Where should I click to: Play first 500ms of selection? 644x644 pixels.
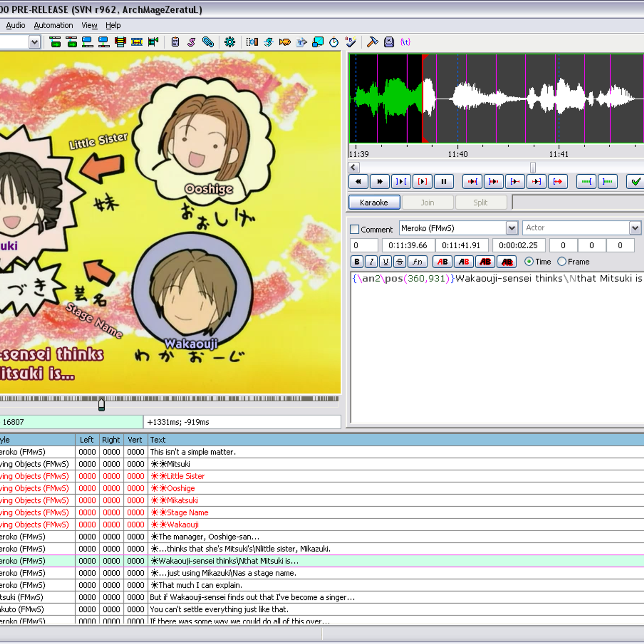click(515, 182)
